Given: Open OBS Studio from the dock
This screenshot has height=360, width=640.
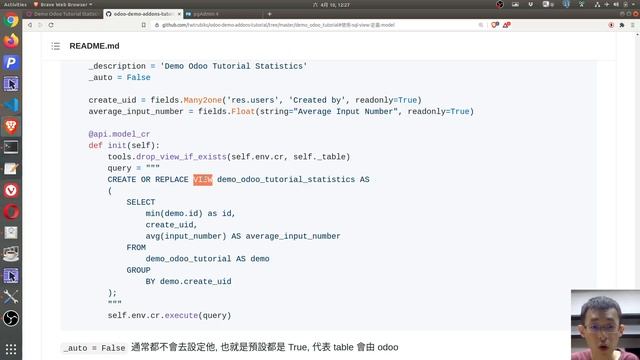Looking at the screenshot, I should click(11, 318).
